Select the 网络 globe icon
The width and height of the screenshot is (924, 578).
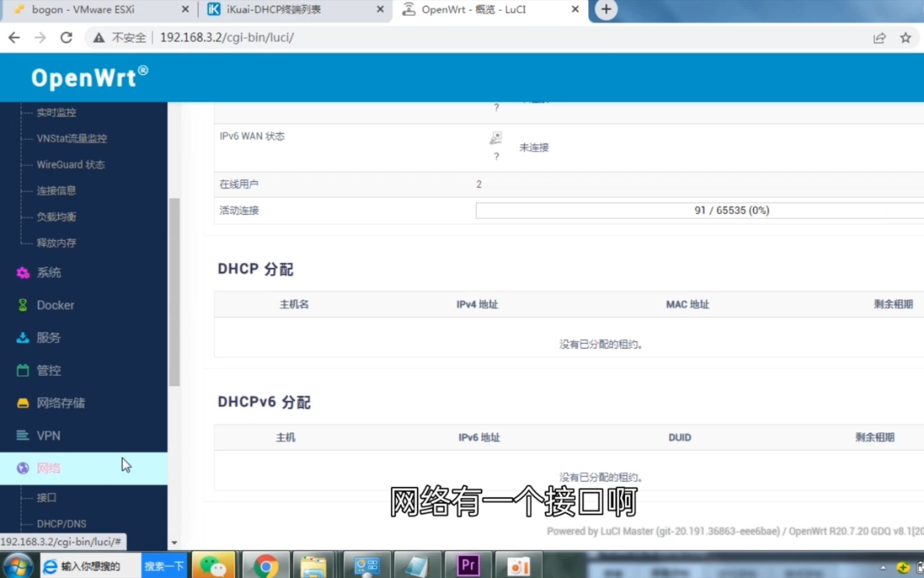(22, 468)
